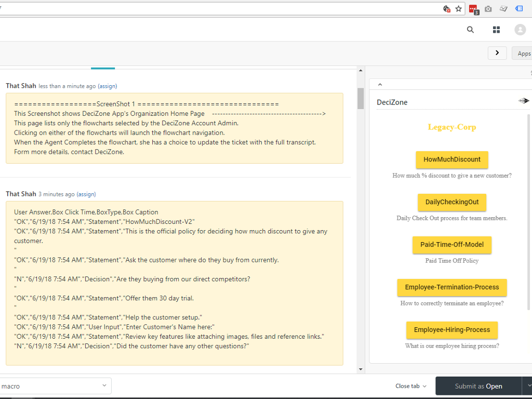The width and height of the screenshot is (532, 399).
Task: Open the Close tab dropdown
Action: click(x=410, y=386)
